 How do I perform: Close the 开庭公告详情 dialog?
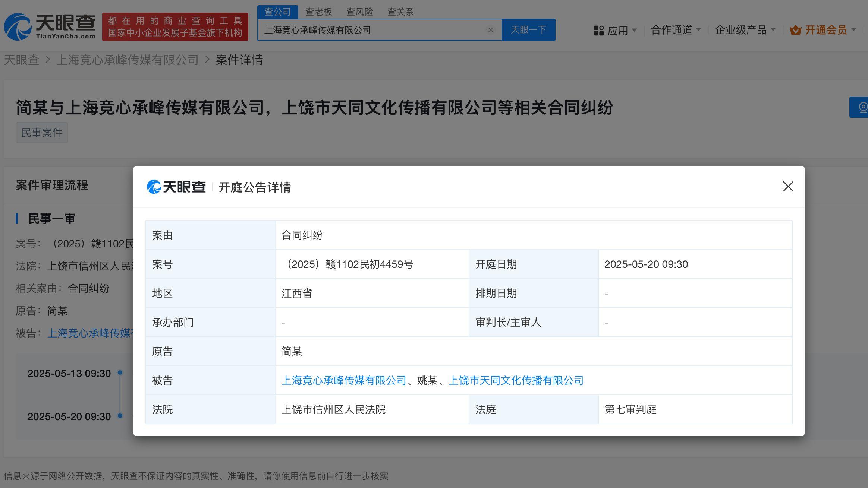(788, 186)
